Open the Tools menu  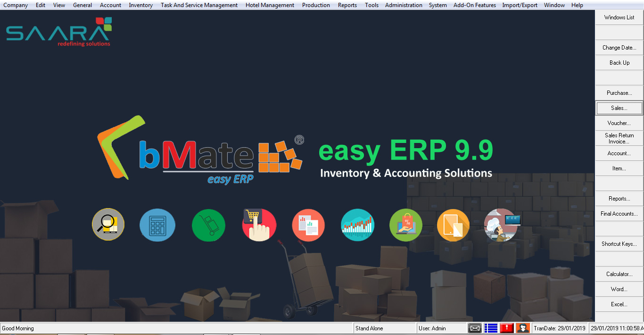(372, 5)
